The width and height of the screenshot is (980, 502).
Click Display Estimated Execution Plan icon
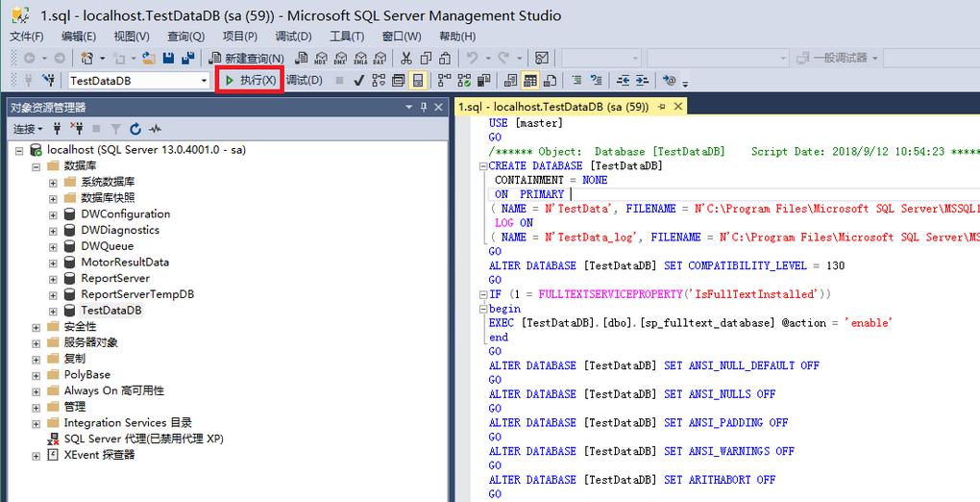tap(379, 80)
